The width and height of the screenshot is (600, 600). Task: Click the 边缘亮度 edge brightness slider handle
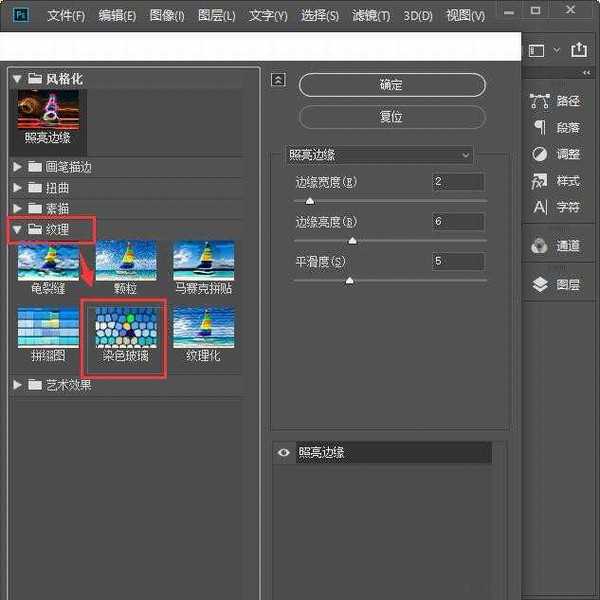pyautogui.click(x=352, y=241)
